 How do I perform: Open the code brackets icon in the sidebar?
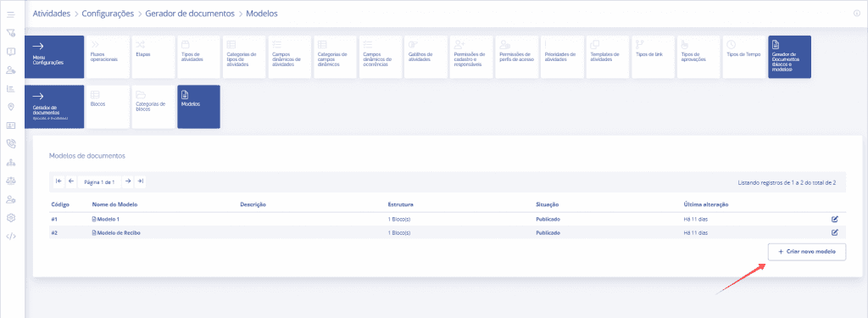click(x=10, y=237)
